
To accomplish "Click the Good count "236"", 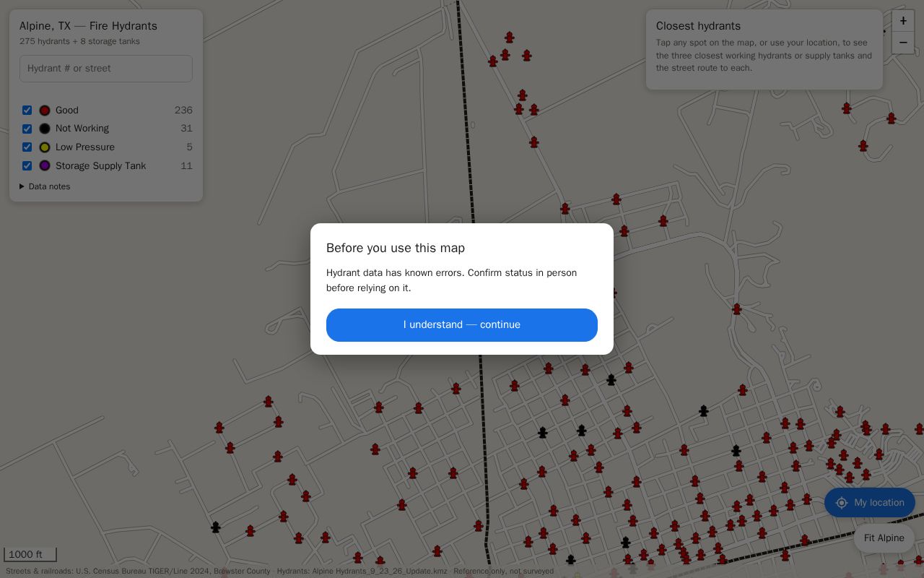I will [183, 111].
